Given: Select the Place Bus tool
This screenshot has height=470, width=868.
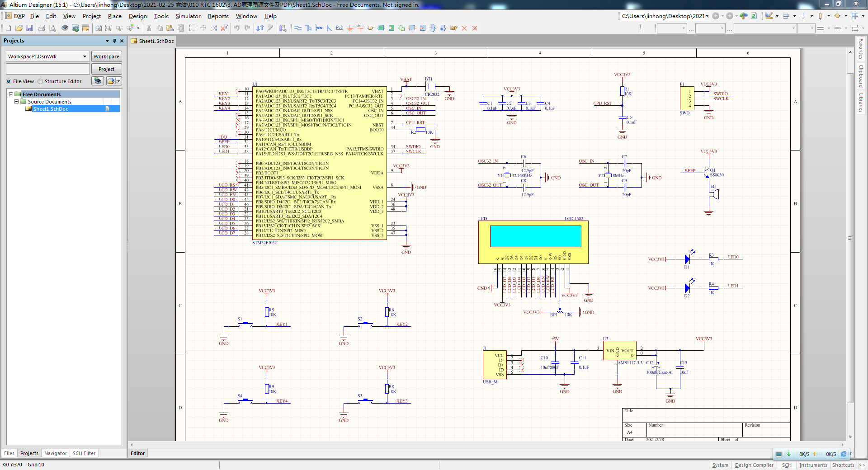Looking at the screenshot, I should coord(308,28).
